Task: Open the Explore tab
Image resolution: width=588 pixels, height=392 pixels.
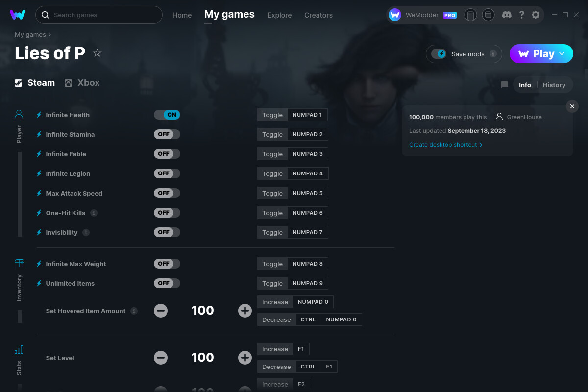Action: pos(279,15)
